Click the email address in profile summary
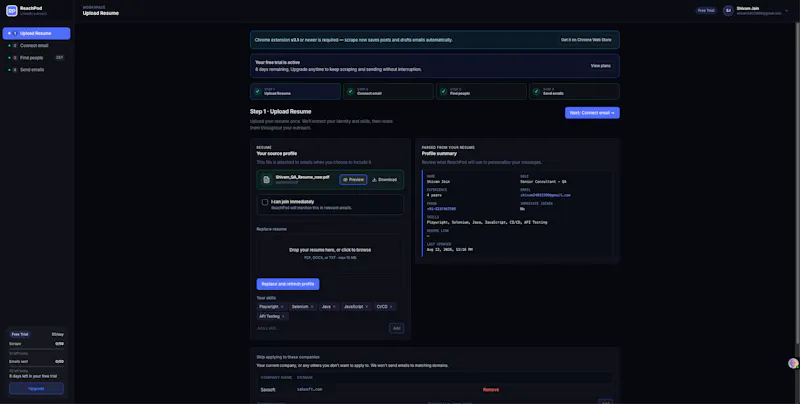The height and width of the screenshot is (404, 800). click(x=545, y=195)
